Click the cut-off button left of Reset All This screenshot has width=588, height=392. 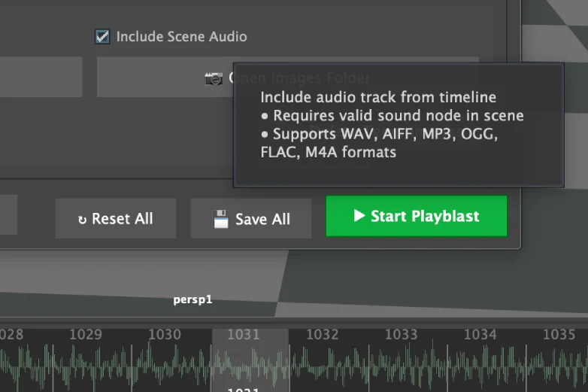[8, 218]
